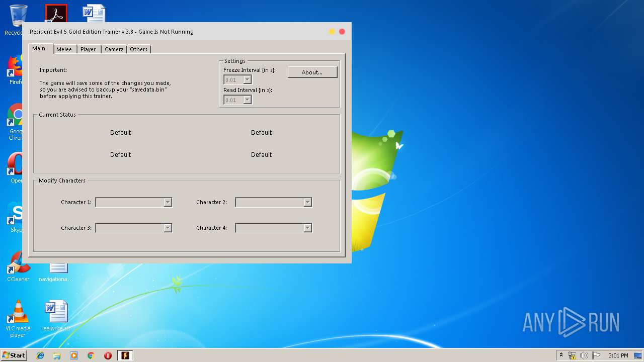Select the trainer app taskbar button
The height and width of the screenshot is (362, 644).
[x=125, y=355]
